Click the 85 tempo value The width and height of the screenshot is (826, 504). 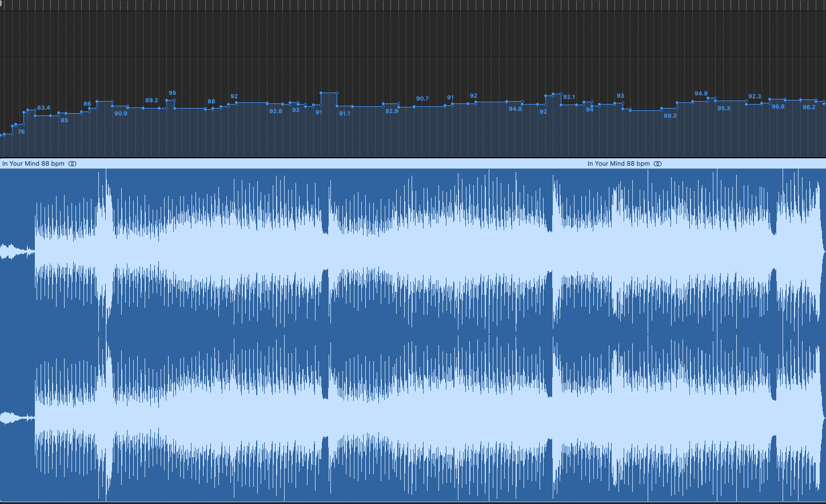64,121
